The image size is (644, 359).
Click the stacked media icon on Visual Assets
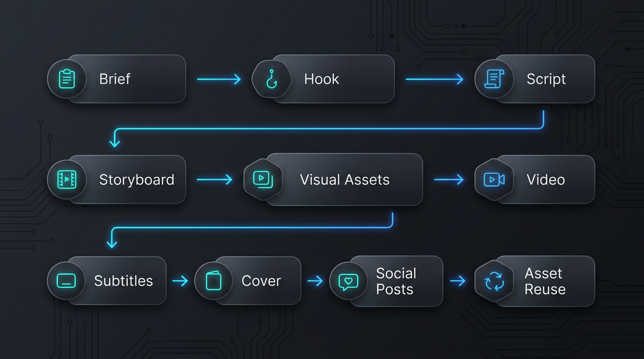pyautogui.click(x=263, y=179)
